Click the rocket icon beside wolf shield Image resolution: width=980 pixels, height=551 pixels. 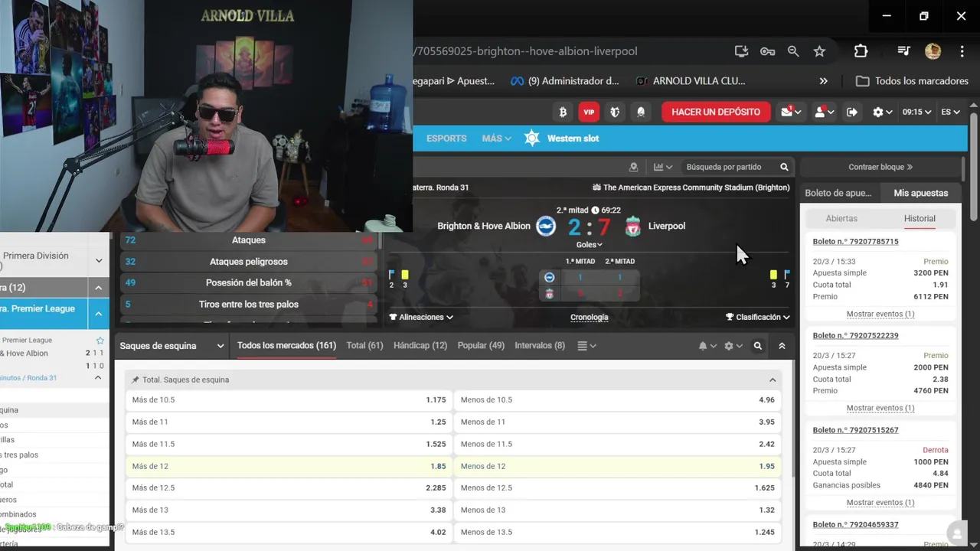[x=641, y=112]
